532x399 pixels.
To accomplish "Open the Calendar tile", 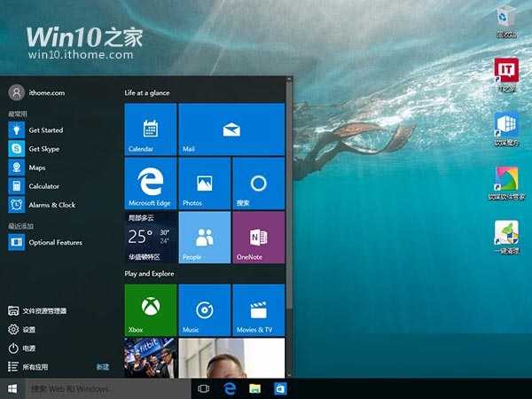I will tap(151, 129).
